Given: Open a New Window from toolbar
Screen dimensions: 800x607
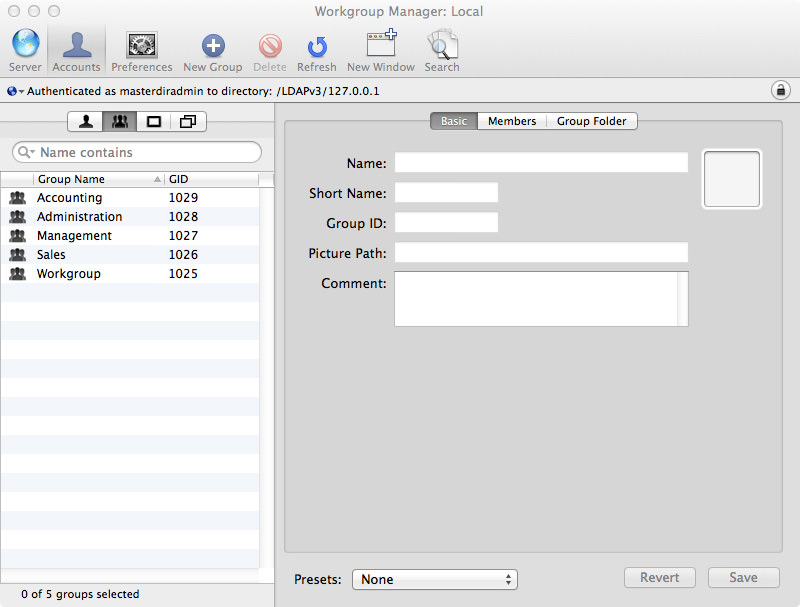Looking at the screenshot, I should click(x=381, y=50).
